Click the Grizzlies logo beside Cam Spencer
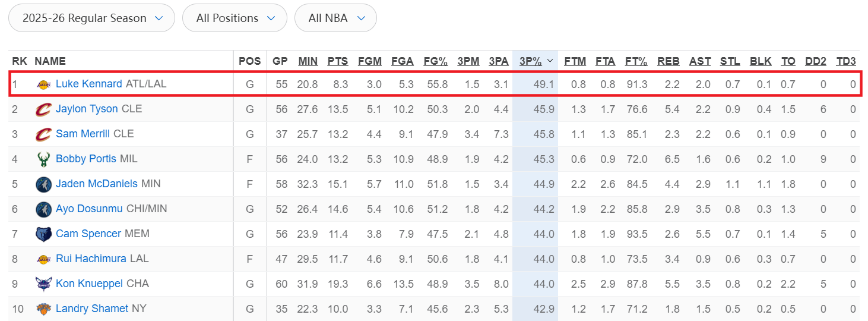 coord(43,234)
